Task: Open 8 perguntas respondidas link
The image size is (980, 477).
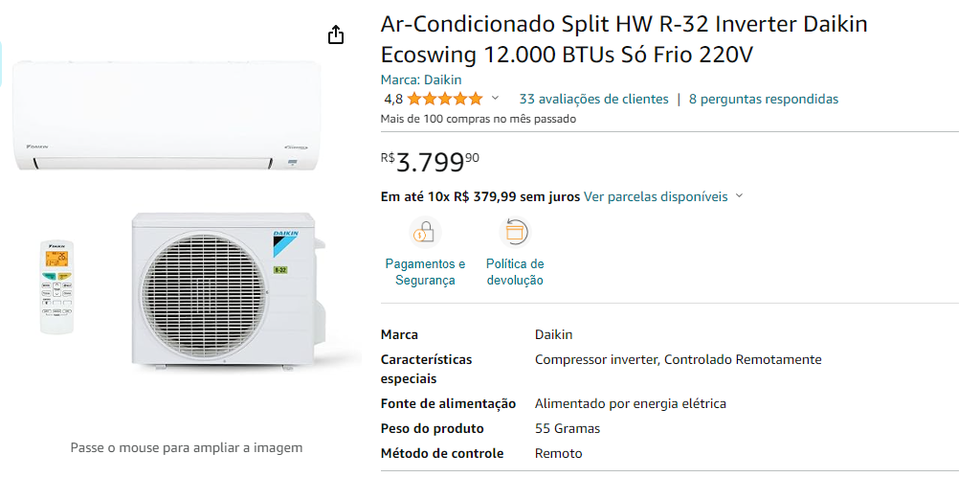Action: pyautogui.click(x=764, y=99)
